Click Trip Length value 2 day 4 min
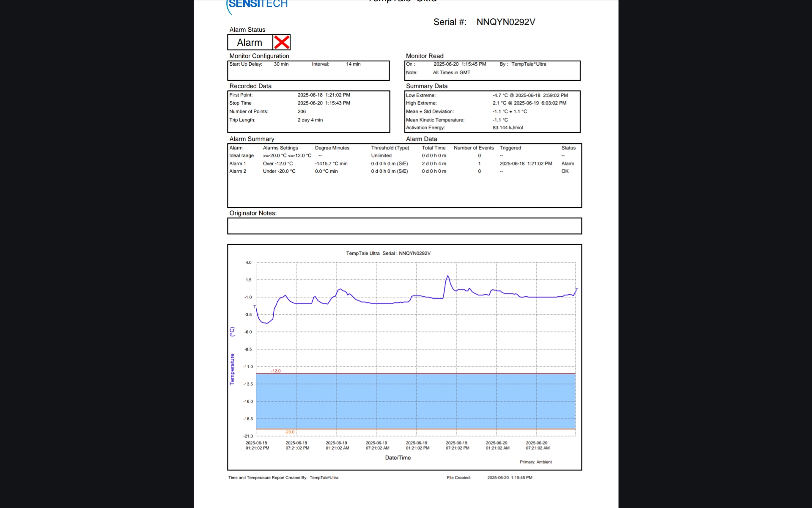The width and height of the screenshot is (812, 508). [x=310, y=120]
